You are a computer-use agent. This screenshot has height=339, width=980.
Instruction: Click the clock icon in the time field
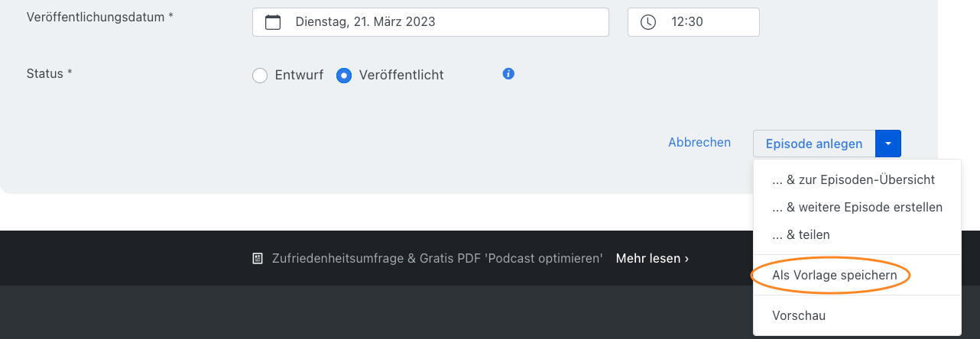[648, 22]
